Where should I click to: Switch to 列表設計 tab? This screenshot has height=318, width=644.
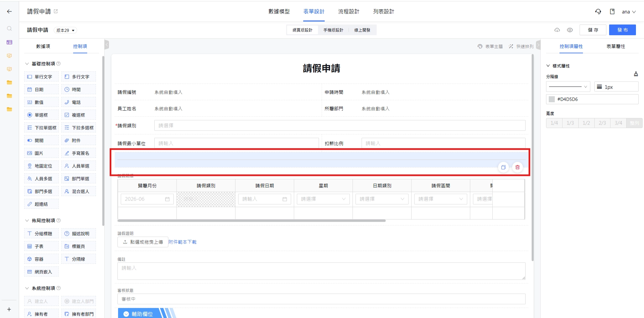(384, 11)
